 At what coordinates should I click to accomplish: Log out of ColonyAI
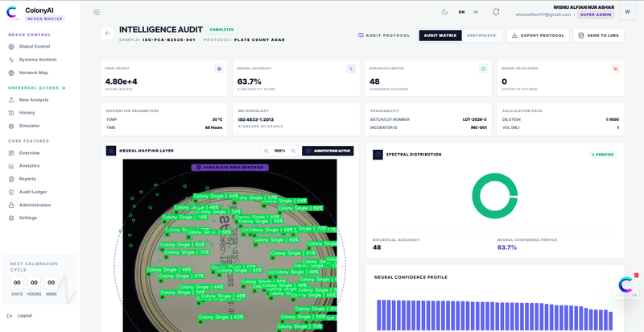tap(20, 316)
